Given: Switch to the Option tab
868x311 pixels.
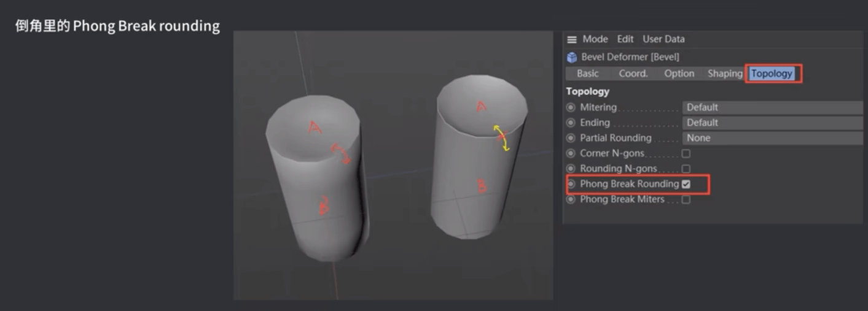Looking at the screenshot, I should tap(679, 74).
